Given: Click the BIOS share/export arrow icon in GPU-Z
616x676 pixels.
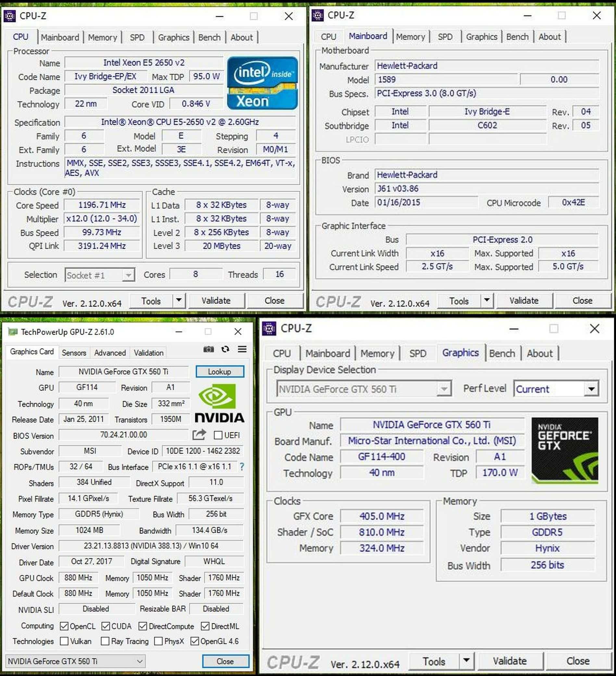Looking at the screenshot, I should click(199, 435).
